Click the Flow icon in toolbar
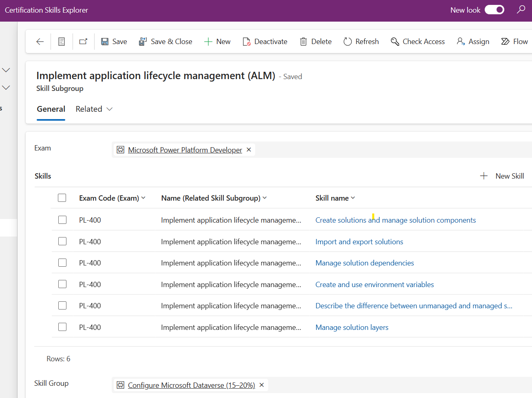Screen dimensions: 532x398 [506, 42]
